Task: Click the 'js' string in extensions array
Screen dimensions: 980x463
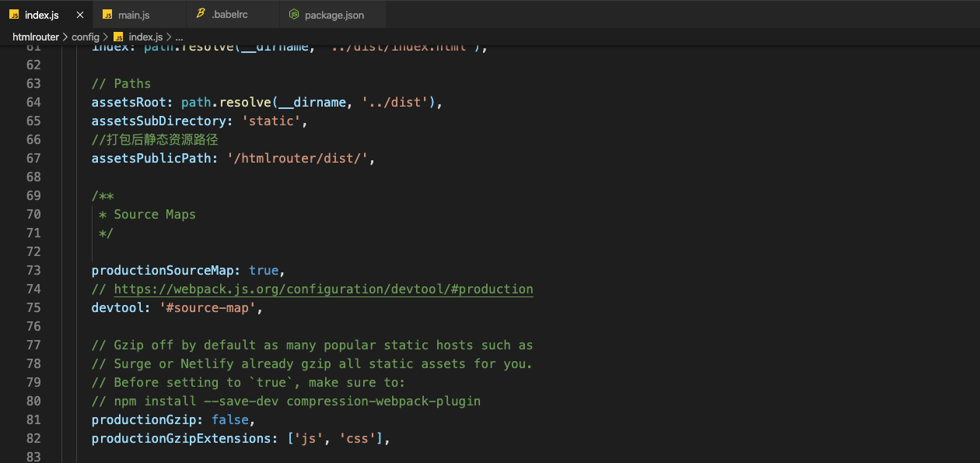Action: (309, 438)
